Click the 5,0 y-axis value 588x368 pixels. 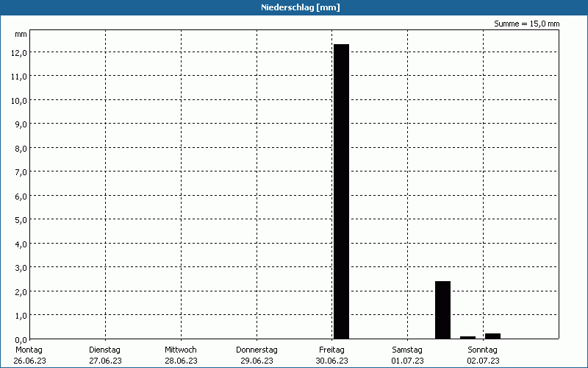click(21, 220)
